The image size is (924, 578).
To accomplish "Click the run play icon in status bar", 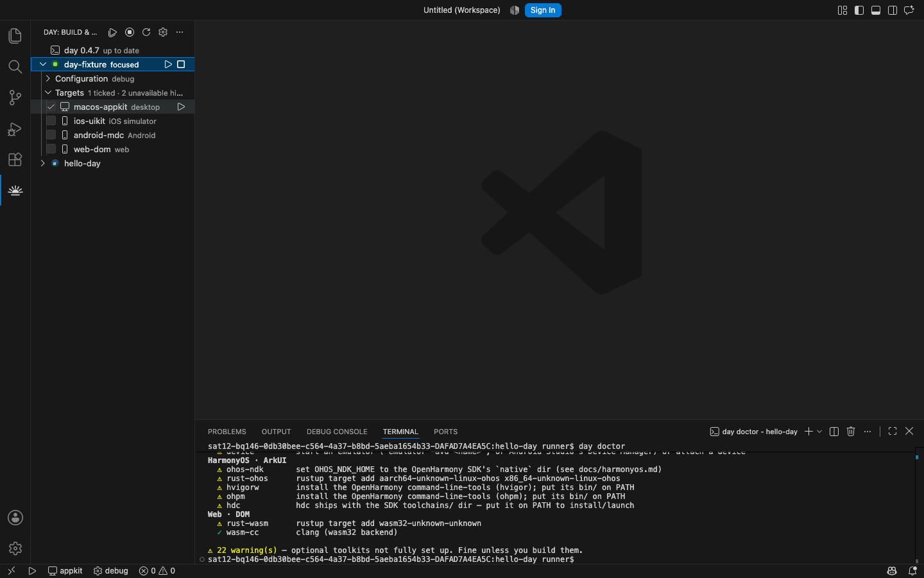I will 32,570.
